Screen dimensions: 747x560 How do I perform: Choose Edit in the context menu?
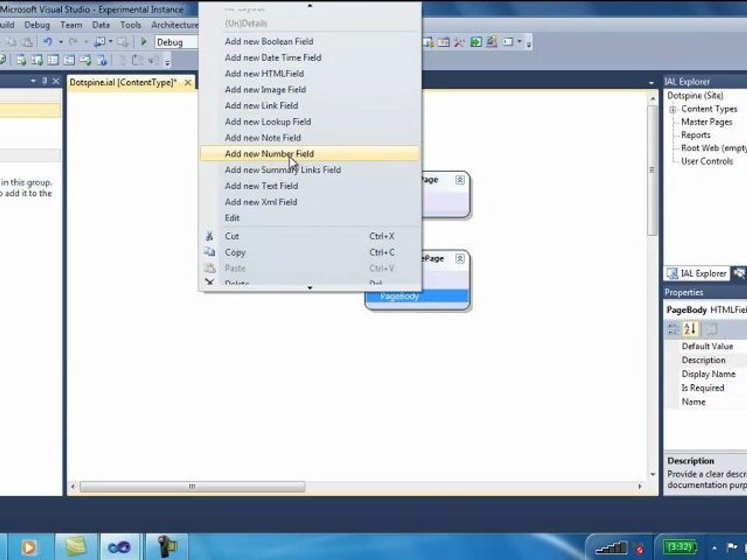(x=310, y=218)
